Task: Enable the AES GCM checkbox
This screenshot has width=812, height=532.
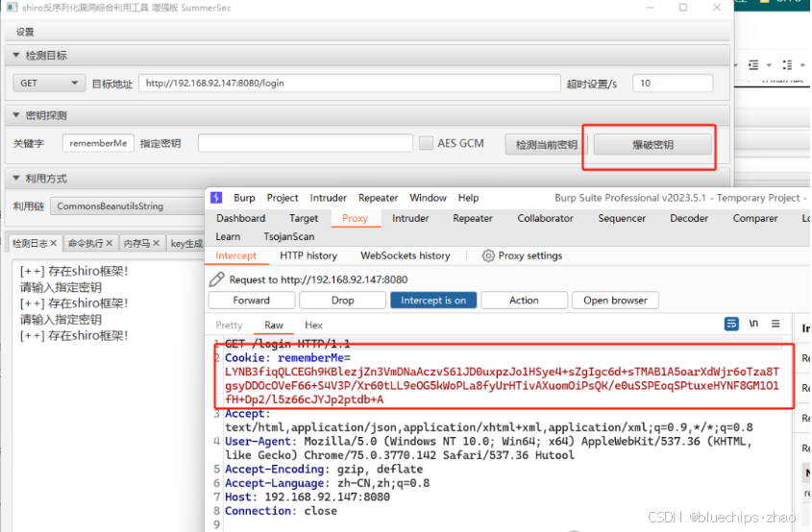Action: [x=427, y=143]
